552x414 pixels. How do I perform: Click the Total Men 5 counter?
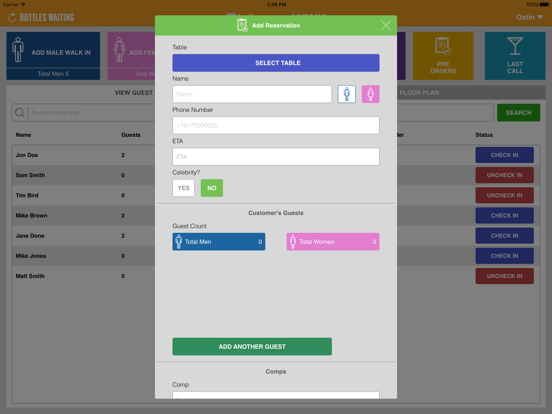pyautogui.click(x=53, y=74)
